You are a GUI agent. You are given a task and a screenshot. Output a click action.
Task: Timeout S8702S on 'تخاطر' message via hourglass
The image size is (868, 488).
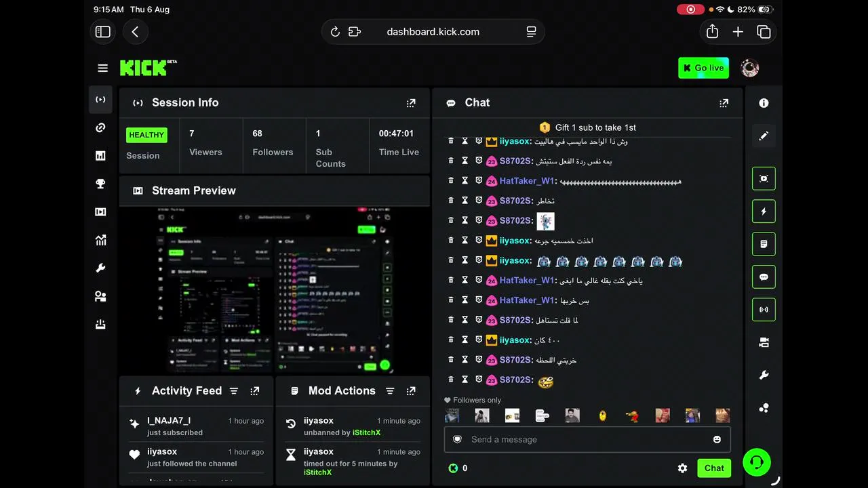[465, 201]
